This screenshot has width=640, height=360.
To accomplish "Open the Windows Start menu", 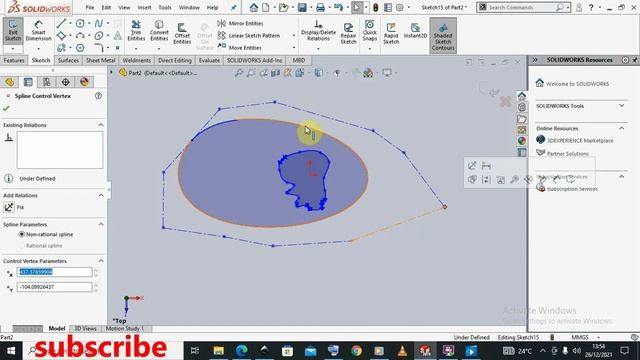I will (11, 351).
